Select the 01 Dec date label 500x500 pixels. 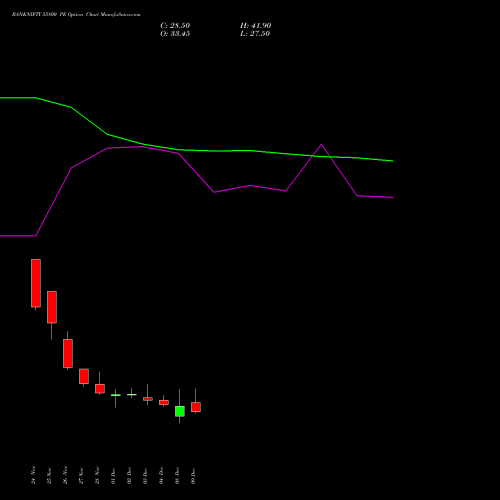pyautogui.click(x=113, y=475)
